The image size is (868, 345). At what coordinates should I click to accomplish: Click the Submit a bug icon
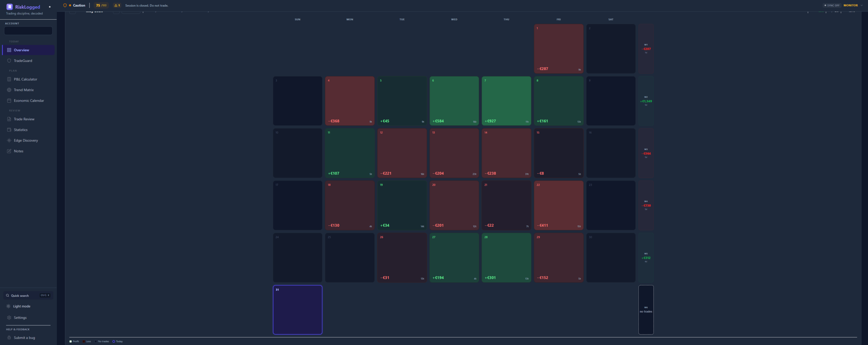click(x=9, y=338)
